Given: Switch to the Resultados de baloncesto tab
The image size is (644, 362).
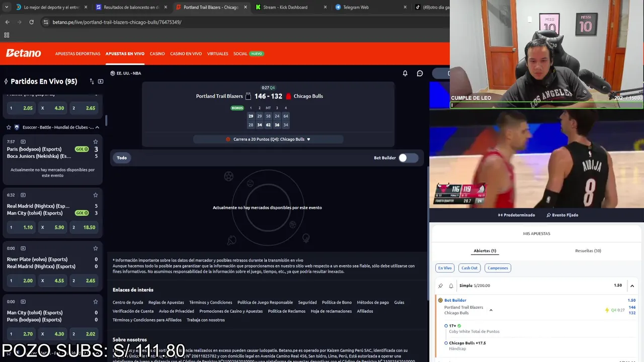Looking at the screenshot, I should (131, 7).
